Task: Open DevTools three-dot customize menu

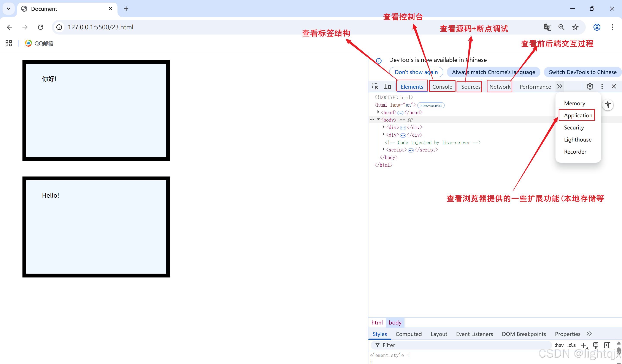Action: [x=602, y=86]
